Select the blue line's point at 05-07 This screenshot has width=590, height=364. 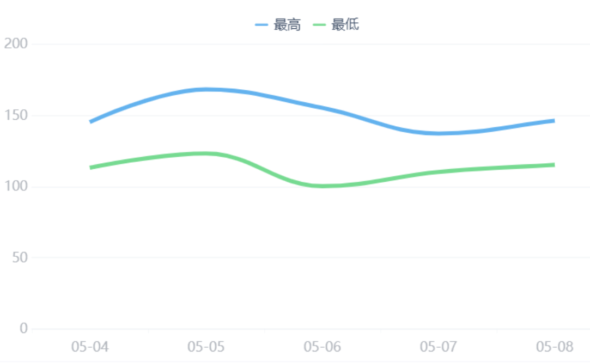tap(438, 133)
